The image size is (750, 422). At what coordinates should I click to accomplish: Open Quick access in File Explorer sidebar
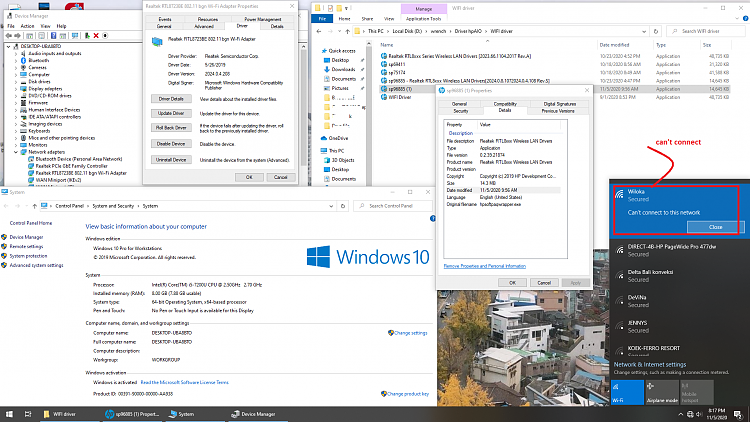[x=342, y=50]
